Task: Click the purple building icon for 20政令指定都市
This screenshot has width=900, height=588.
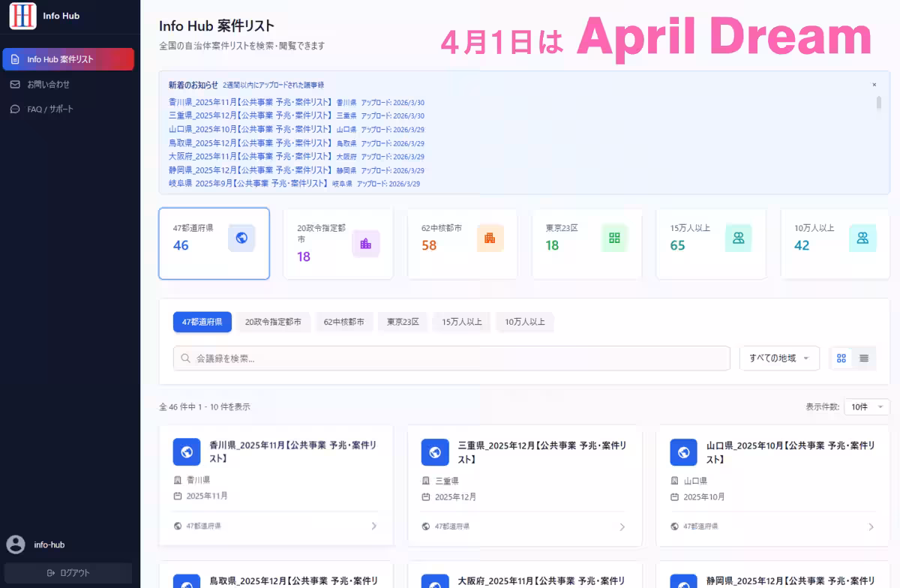Action: pos(365,243)
